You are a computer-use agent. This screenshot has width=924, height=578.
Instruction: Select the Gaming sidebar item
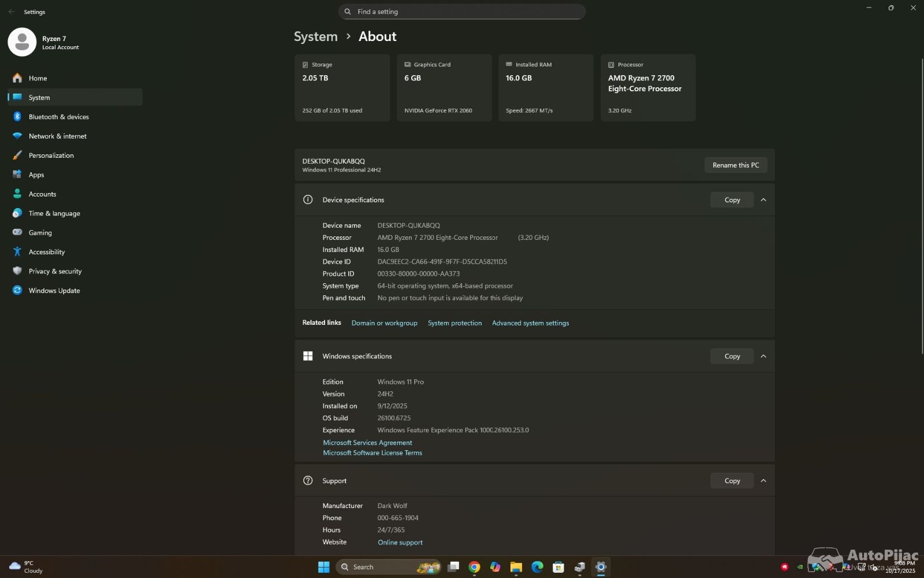pos(40,233)
